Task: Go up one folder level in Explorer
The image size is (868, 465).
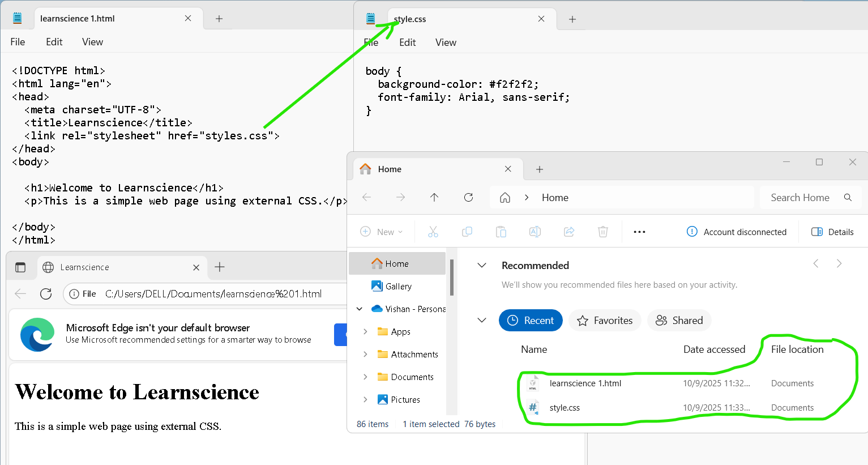Action: (x=434, y=198)
